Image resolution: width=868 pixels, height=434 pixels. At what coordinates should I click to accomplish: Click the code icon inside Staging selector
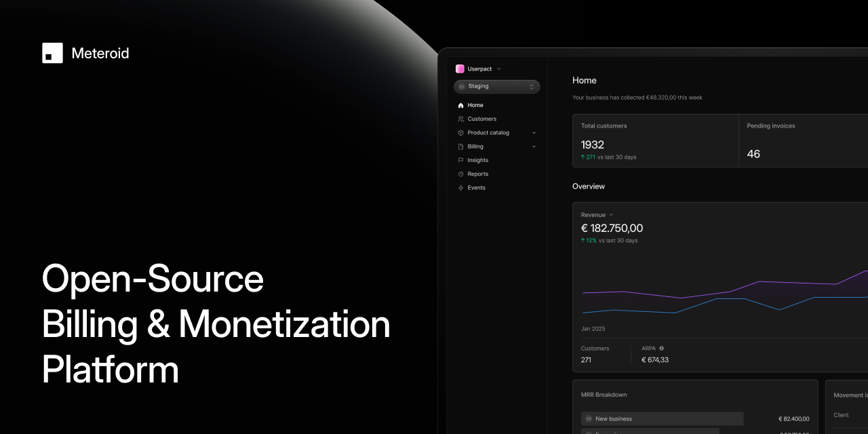pyautogui.click(x=461, y=87)
